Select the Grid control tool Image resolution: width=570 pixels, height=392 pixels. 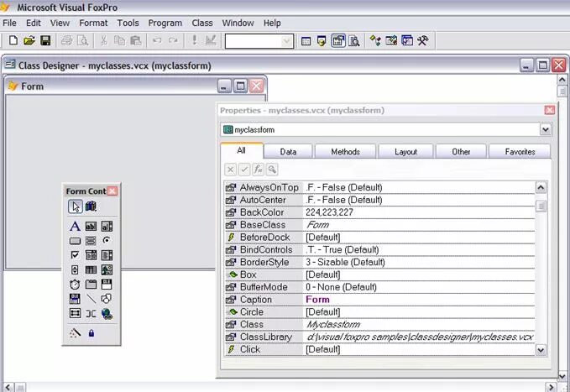pyautogui.click(x=91, y=269)
